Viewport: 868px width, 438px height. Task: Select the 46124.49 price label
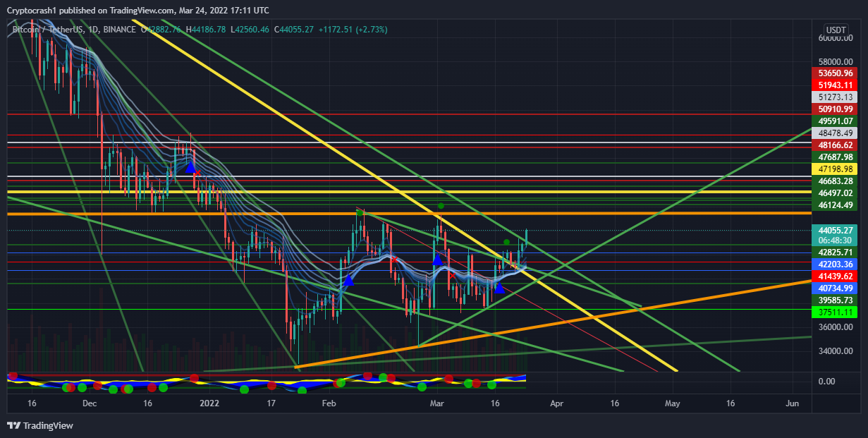point(835,205)
